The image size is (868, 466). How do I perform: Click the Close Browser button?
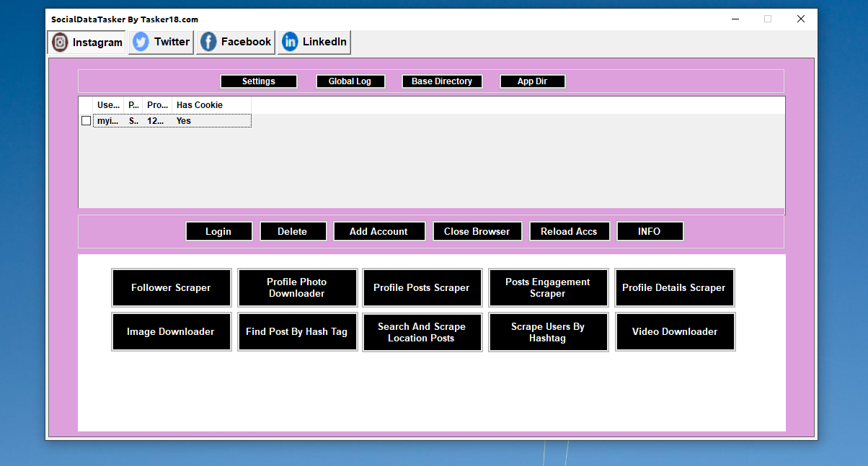coord(477,231)
